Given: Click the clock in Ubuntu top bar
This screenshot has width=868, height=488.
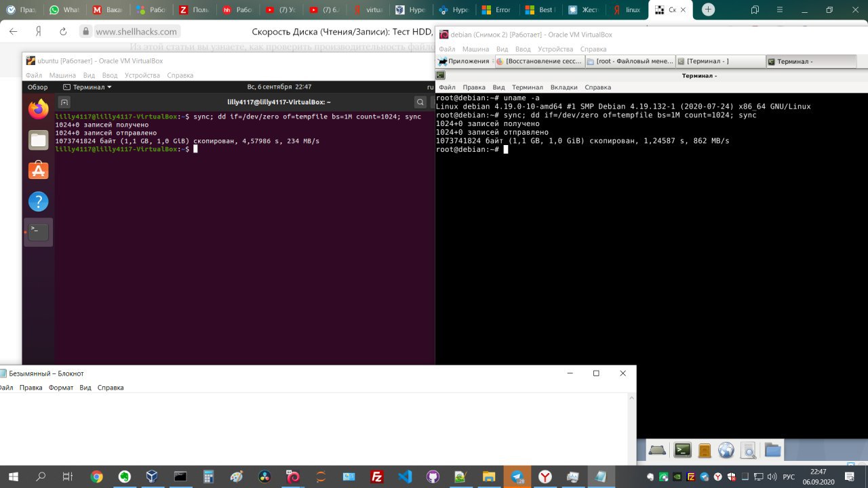Looking at the screenshot, I should click(279, 87).
